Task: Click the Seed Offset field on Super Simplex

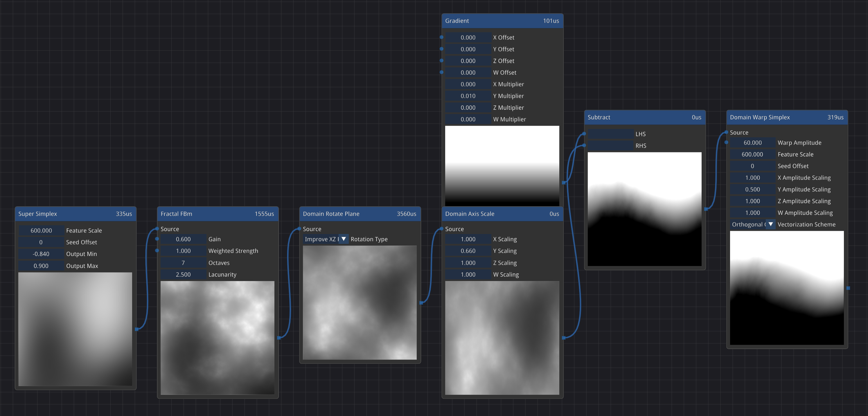Action: (x=41, y=242)
